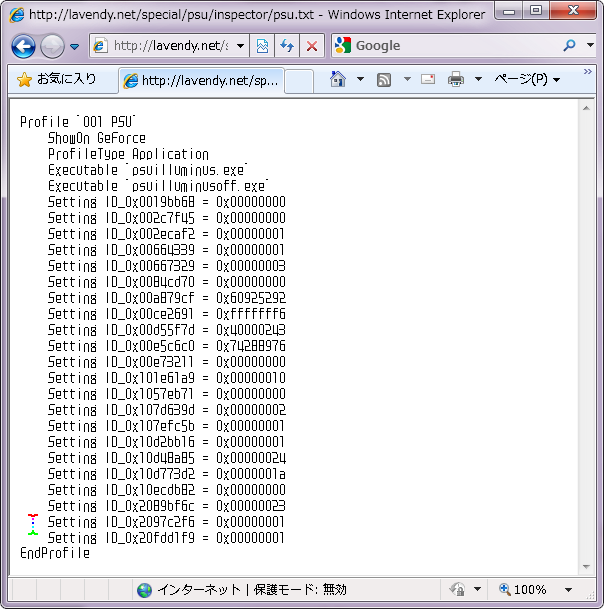Click the value 0x60925292
The height and width of the screenshot is (609, 604).
(251, 298)
